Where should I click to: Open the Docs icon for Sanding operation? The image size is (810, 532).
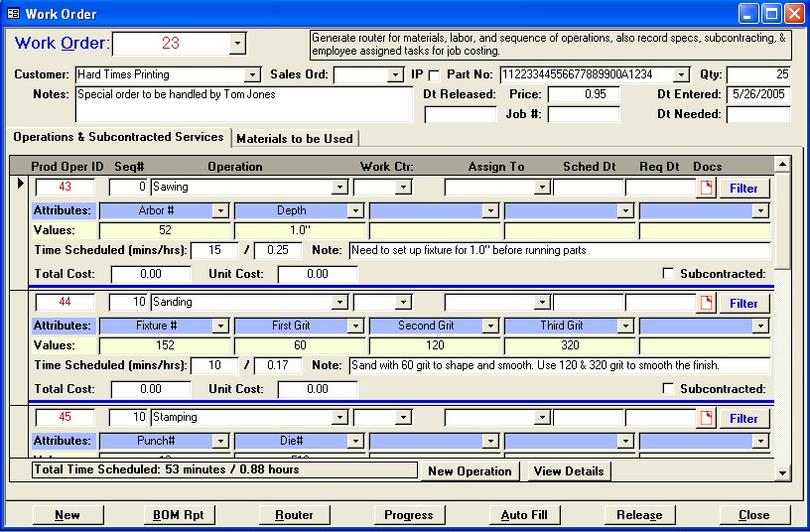click(706, 303)
